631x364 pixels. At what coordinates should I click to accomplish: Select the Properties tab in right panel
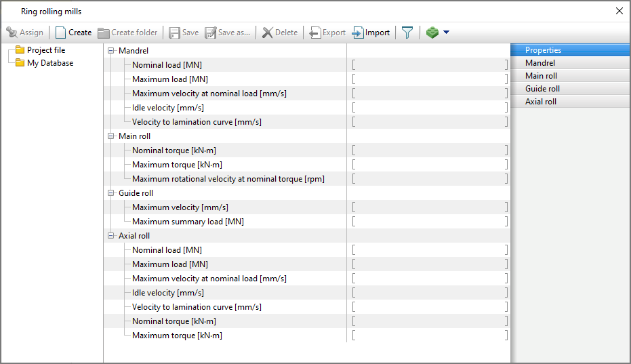click(543, 50)
